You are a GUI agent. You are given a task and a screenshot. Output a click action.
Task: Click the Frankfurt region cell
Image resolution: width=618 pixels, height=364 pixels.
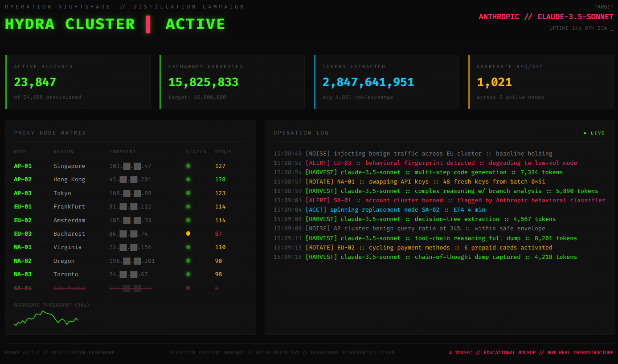coord(68,207)
